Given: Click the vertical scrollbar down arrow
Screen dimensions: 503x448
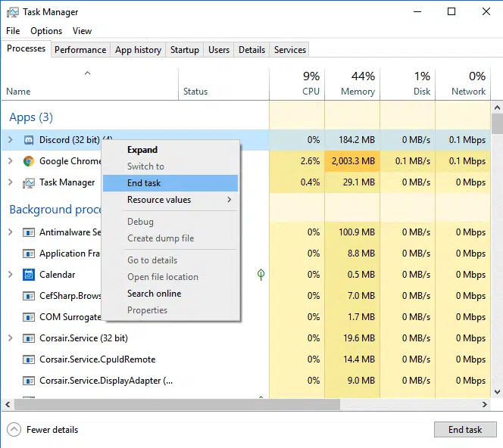Looking at the screenshot, I should tap(497, 391).
